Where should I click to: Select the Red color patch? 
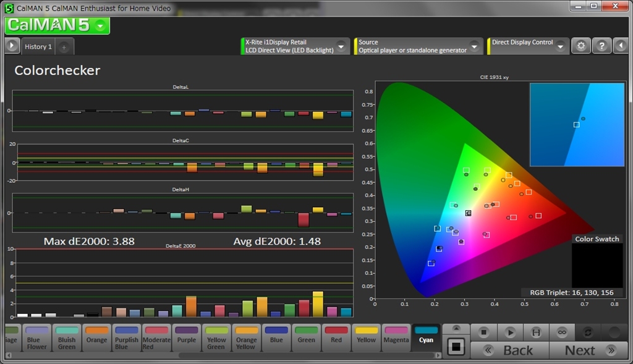336,337
